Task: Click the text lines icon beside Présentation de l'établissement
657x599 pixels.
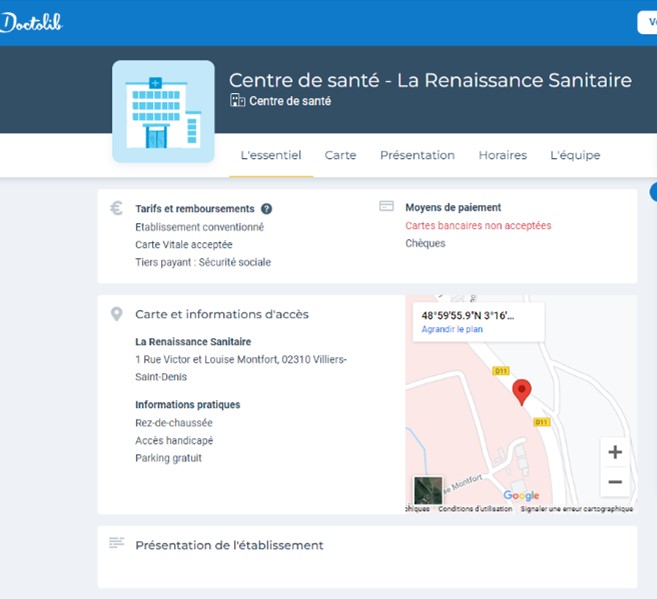Action: 116,543
